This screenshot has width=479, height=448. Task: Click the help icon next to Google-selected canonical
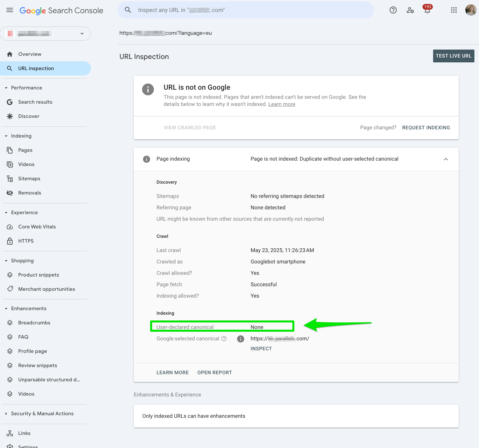(224, 339)
